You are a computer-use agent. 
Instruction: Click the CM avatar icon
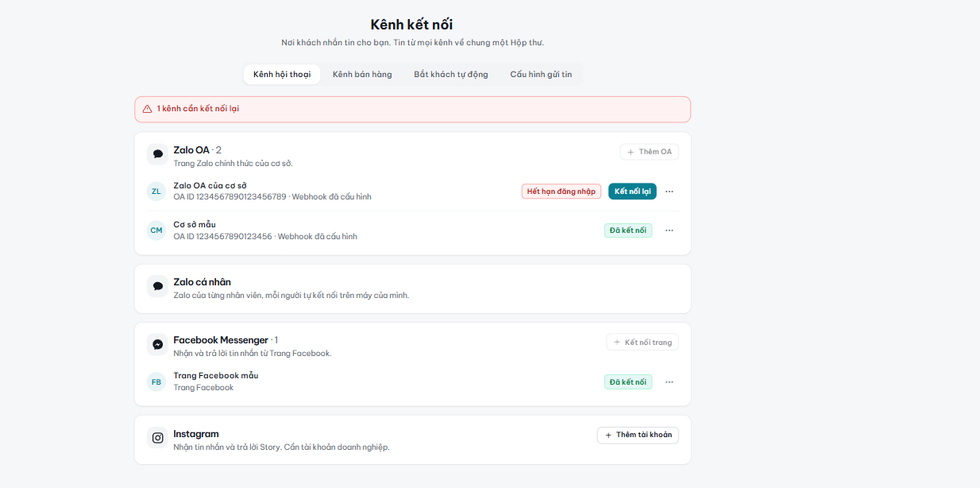pyautogui.click(x=156, y=230)
